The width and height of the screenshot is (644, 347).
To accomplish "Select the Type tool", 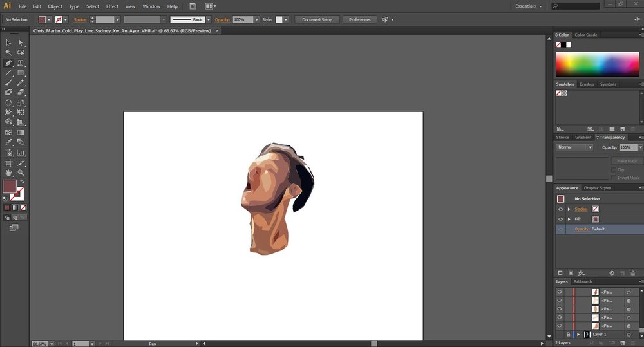I will (21, 63).
